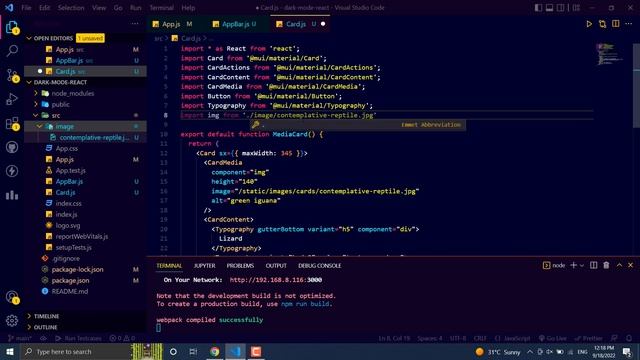Click Go Live in status bar

(x=553, y=338)
